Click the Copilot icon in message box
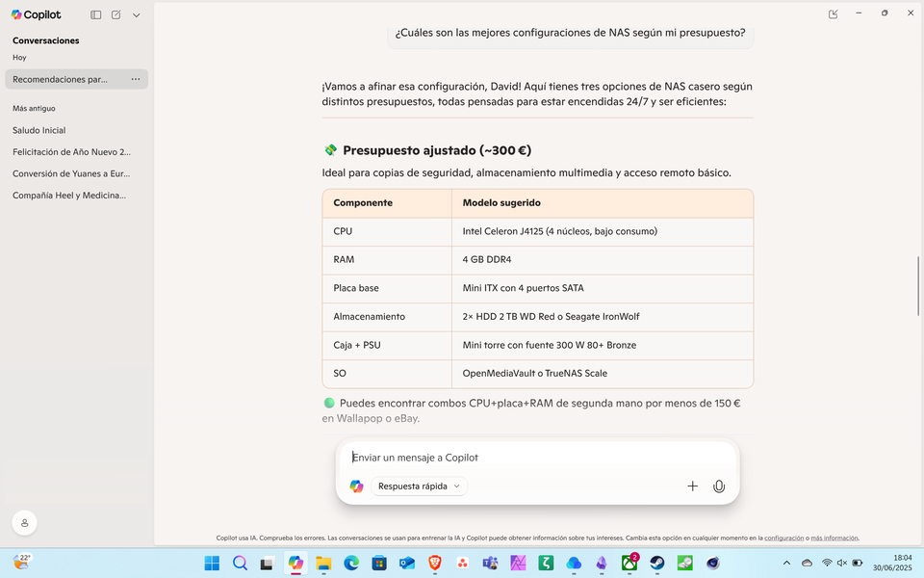The height and width of the screenshot is (578, 924). pyautogui.click(x=356, y=486)
